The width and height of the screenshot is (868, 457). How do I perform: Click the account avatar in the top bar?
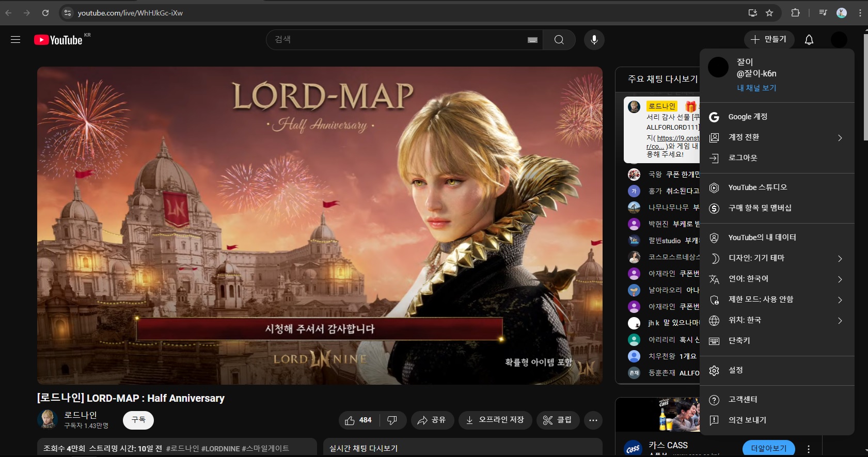point(839,40)
